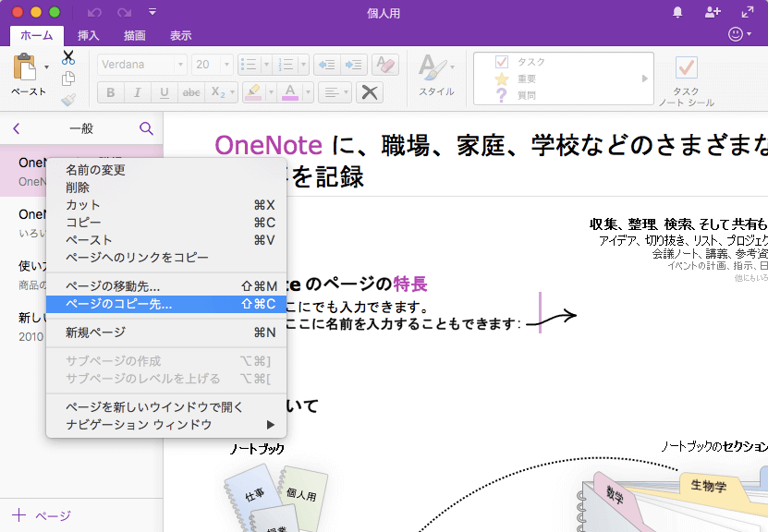This screenshot has width=768, height=532.
Task: Choose 新規ページ from context menu
Action: (166, 332)
